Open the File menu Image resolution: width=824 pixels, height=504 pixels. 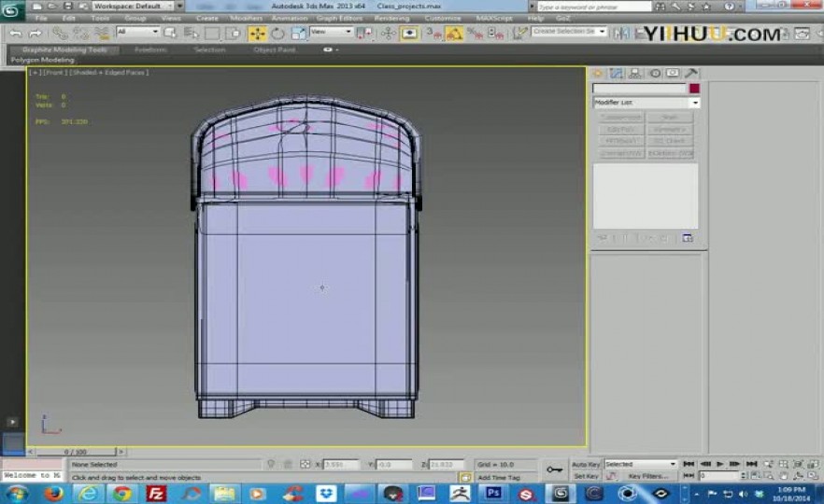click(41, 18)
